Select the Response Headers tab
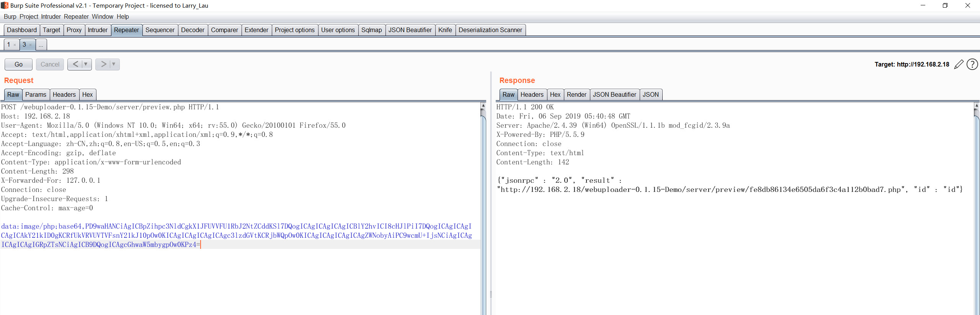This screenshot has height=315, width=980. (532, 95)
